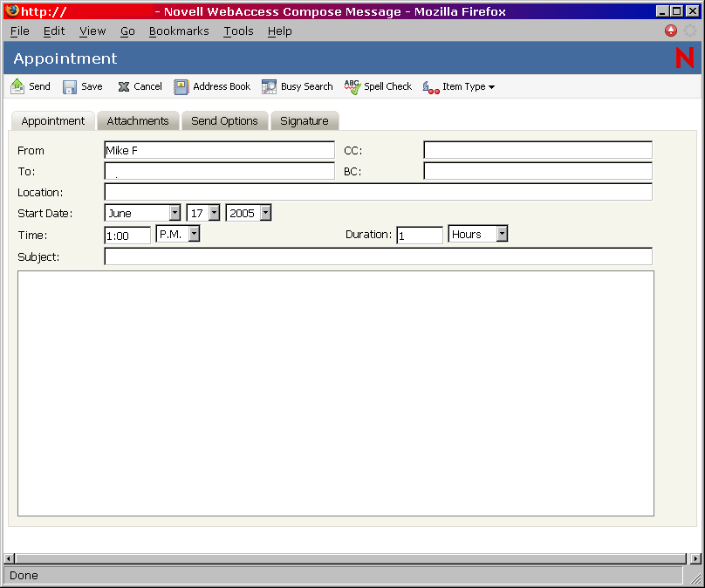This screenshot has width=705, height=588.
Task: Open the year dropdown showing 2005
Action: 265,213
